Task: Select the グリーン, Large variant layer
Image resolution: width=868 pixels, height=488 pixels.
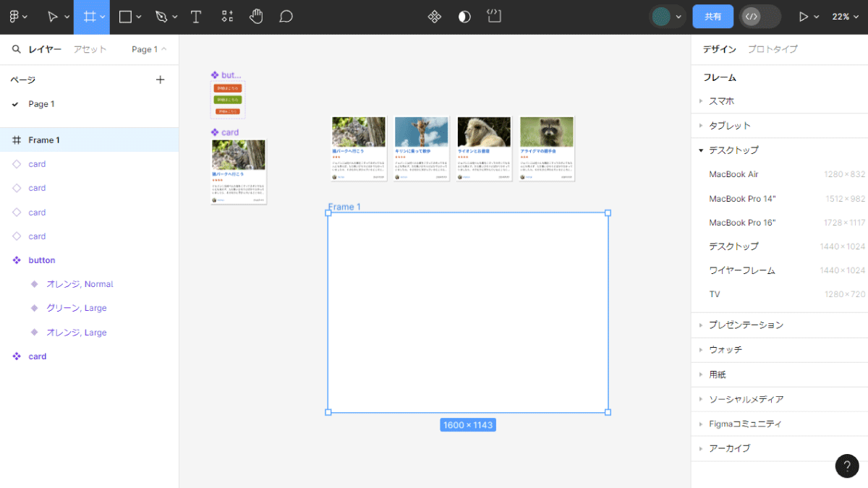Action: 89,308
